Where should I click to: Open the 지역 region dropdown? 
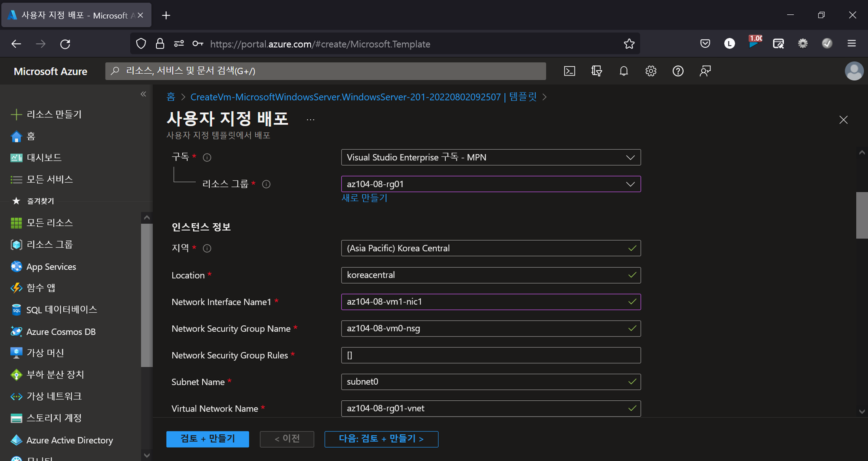(491, 248)
